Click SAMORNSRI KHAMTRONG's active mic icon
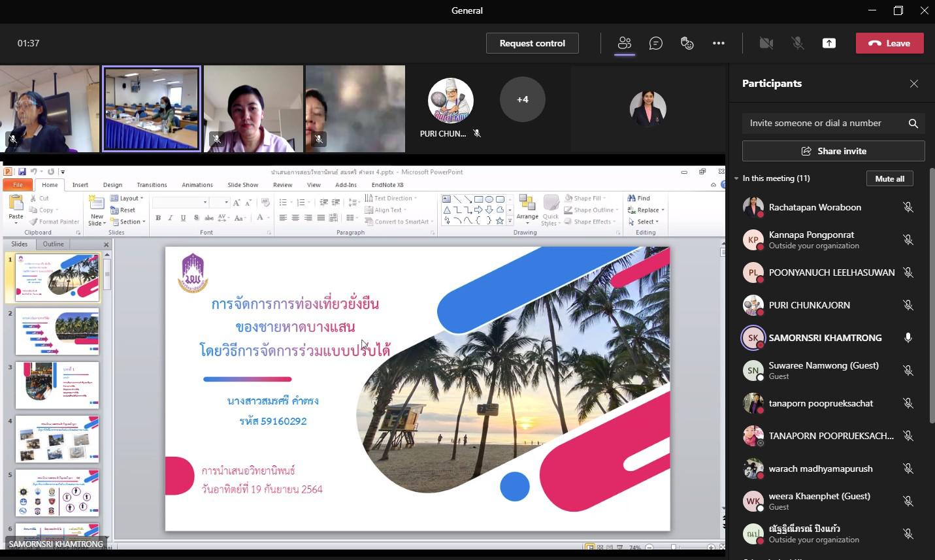 tap(908, 338)
